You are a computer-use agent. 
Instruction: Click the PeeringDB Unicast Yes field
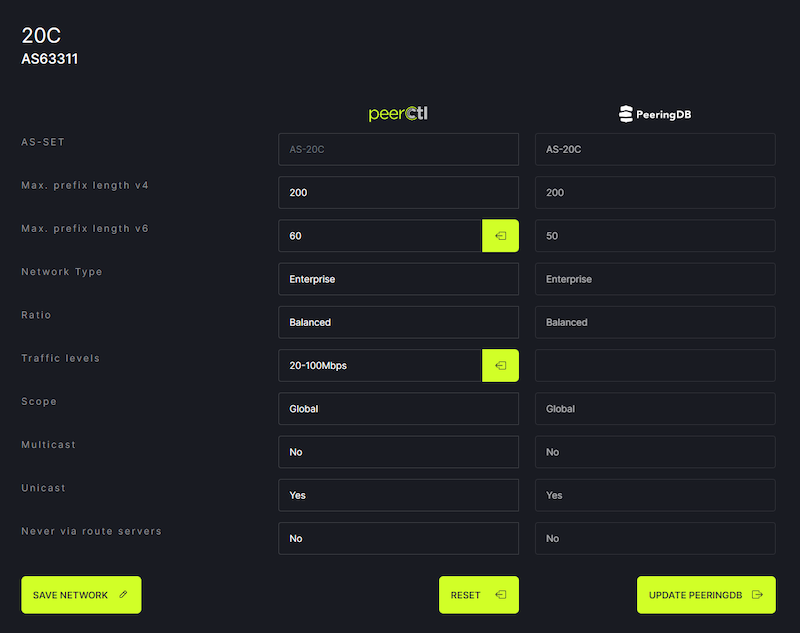[655, 495]
